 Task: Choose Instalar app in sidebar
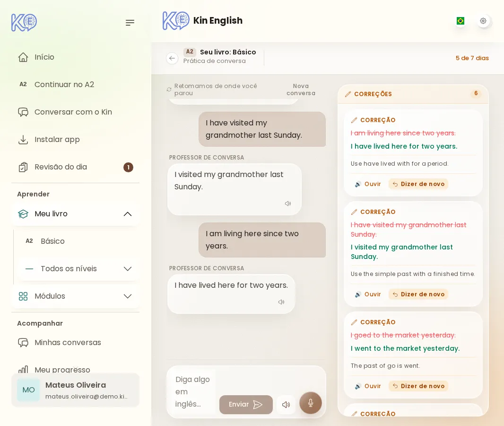click(x=76, y=140)
